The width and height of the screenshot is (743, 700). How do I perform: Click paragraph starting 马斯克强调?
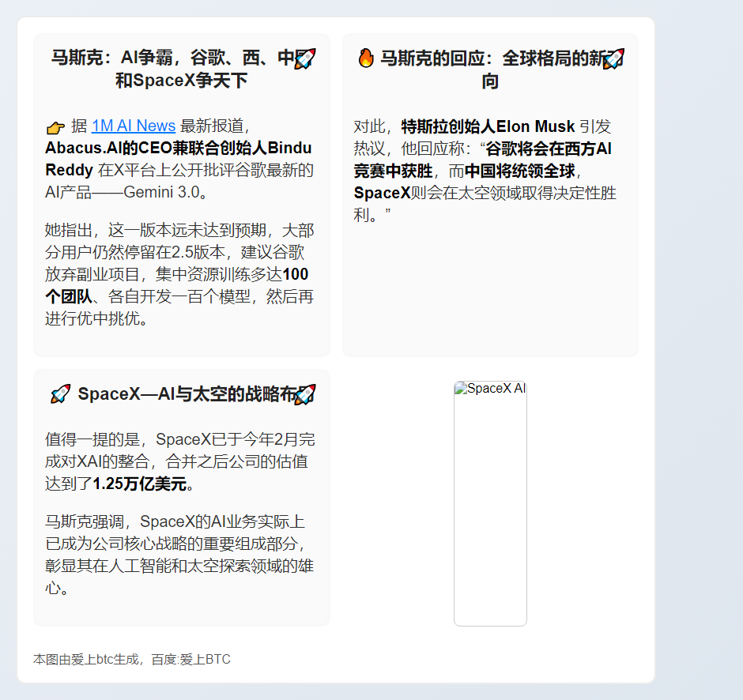[179, 555]
